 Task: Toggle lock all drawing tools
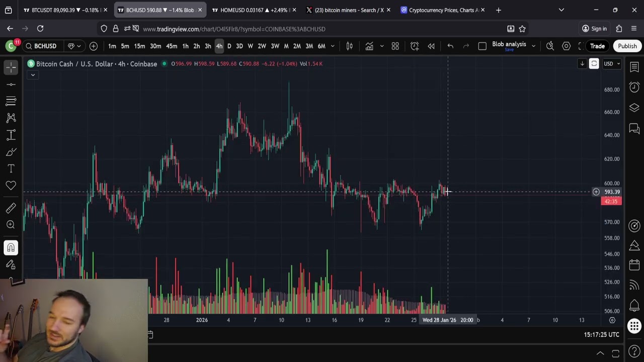pyautogui.click(x=11, y=264)
